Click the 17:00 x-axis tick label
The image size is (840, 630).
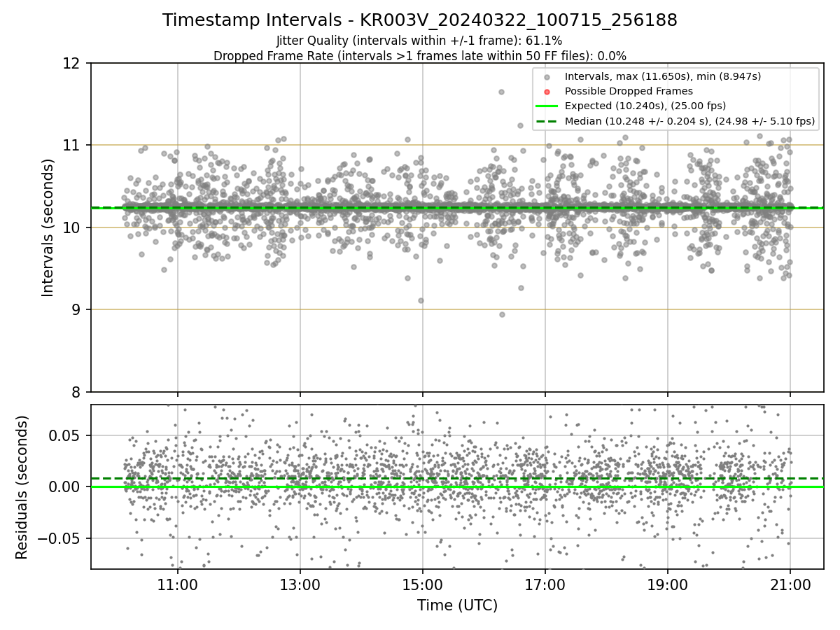point(545,584)
